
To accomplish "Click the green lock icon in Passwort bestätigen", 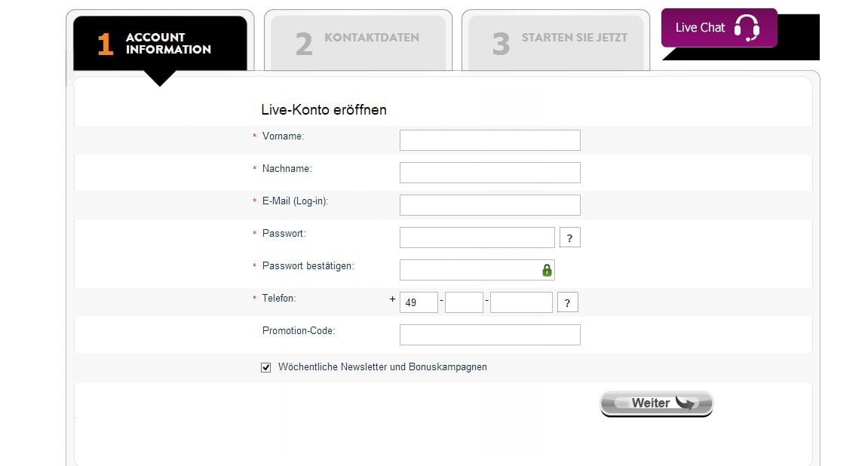I will (547, 270).
